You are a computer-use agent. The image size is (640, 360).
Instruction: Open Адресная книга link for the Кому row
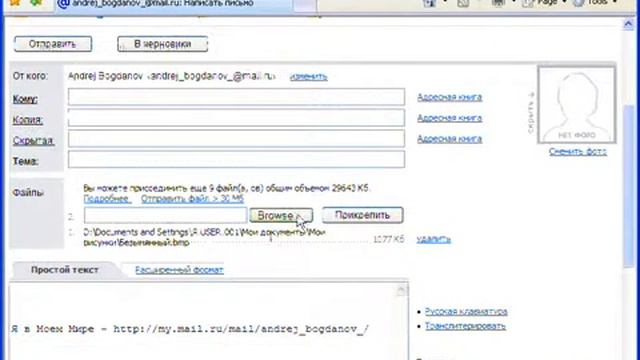449,97
